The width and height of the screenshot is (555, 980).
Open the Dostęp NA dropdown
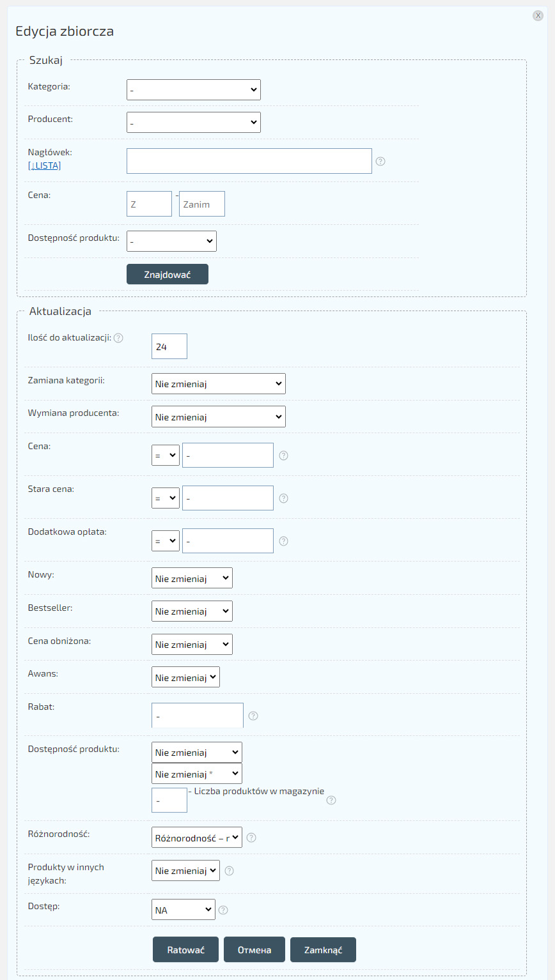coord(183,910)
